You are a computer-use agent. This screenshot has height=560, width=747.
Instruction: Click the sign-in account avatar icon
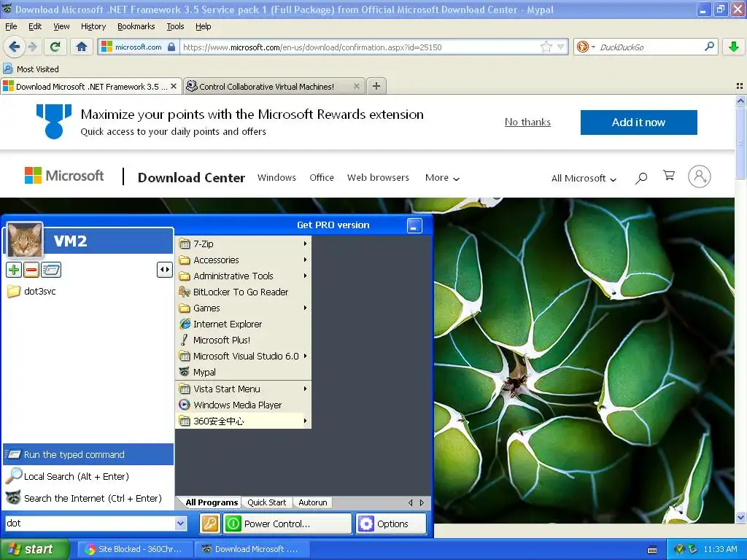coord(699,176)
